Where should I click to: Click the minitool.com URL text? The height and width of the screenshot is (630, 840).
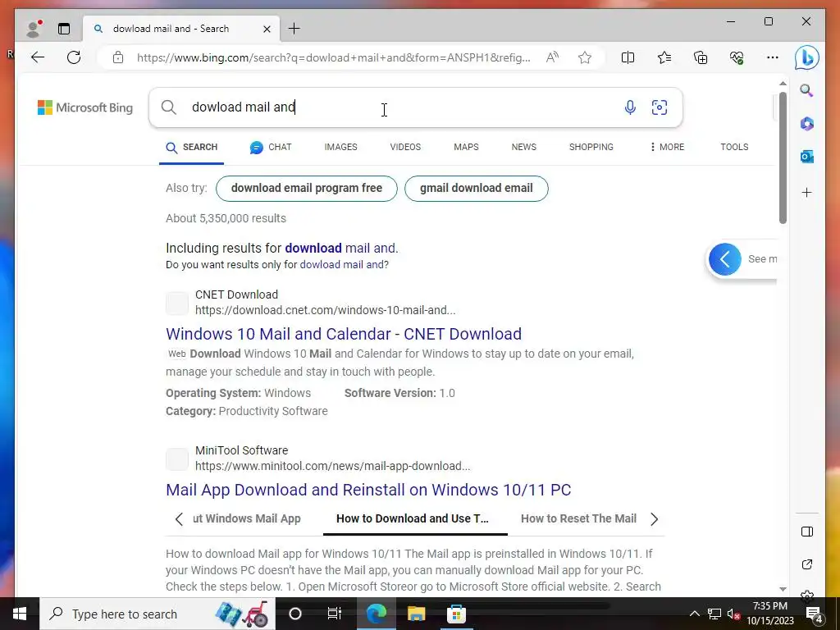point(333,466)
